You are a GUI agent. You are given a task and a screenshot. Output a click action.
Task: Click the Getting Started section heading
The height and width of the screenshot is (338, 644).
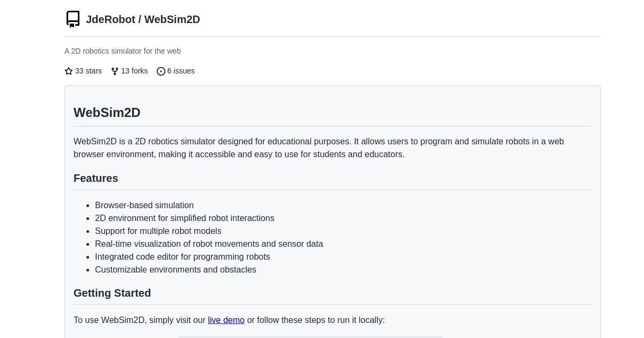112,293
